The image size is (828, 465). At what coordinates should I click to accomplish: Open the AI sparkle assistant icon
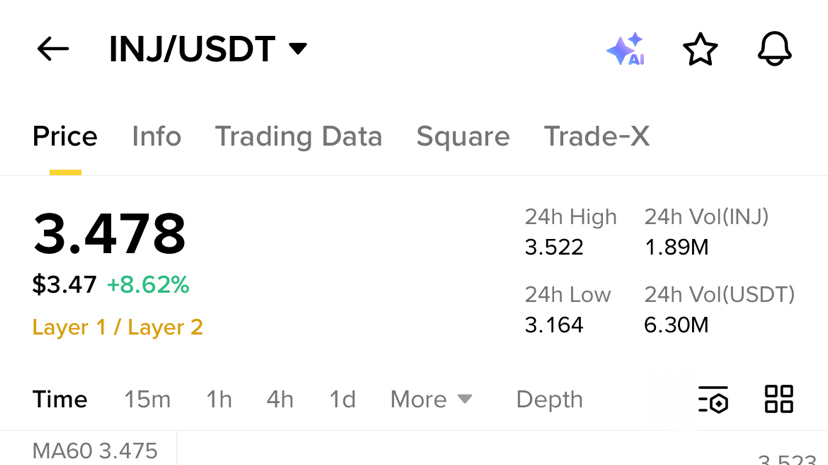pos(626,49)
